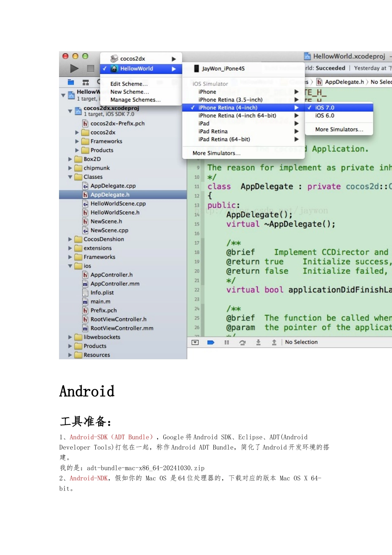Hide the debug area toggle icon

point(195,342)
